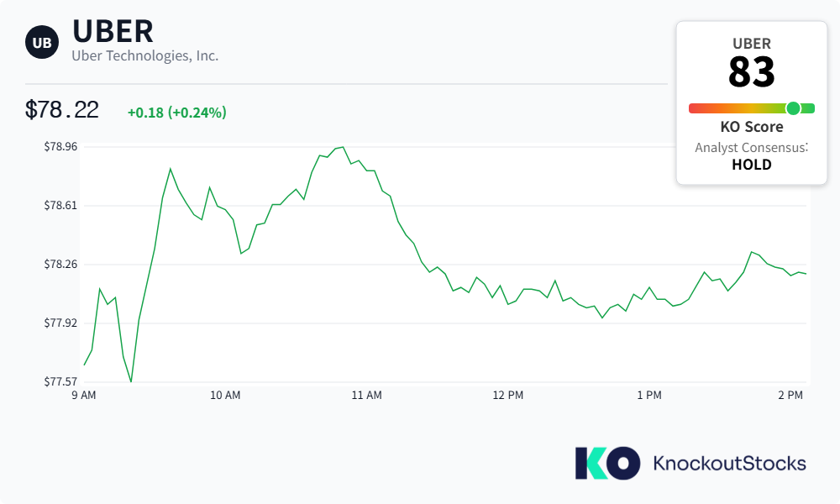The height and width of the screenshot is (504, 840).
Task: Click the $78.22 current price
Action: tap(62, 110)
